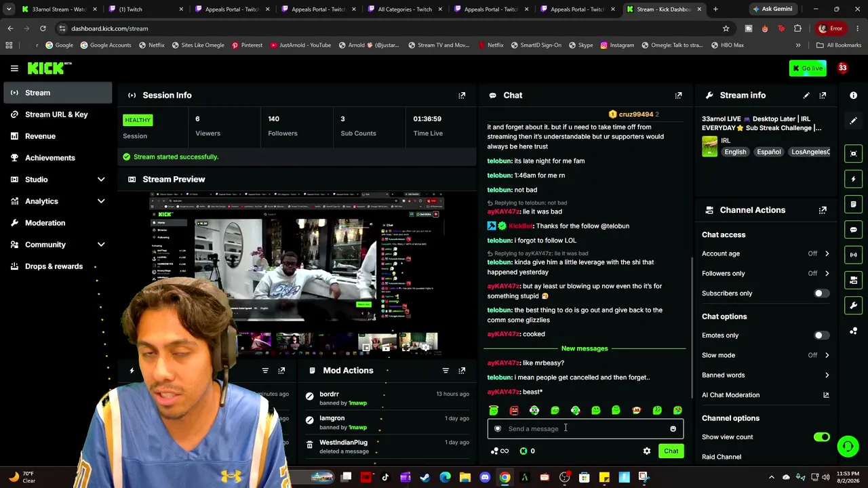868x488 pixels.
Task: Select the Español language tag
Action: tap(769, 152)
